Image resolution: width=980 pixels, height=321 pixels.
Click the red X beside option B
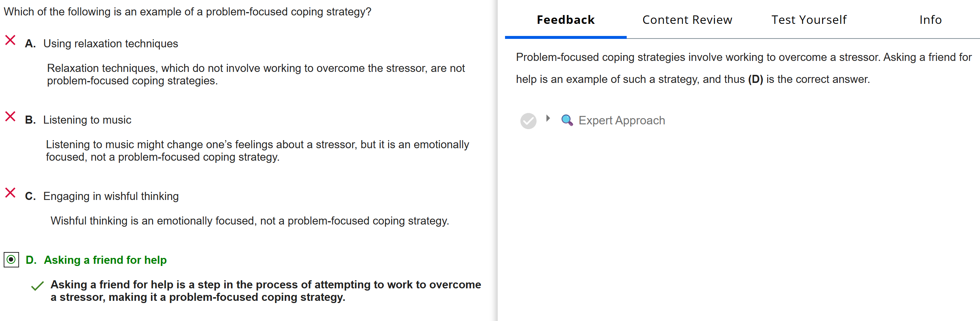[x=10, y=116]
